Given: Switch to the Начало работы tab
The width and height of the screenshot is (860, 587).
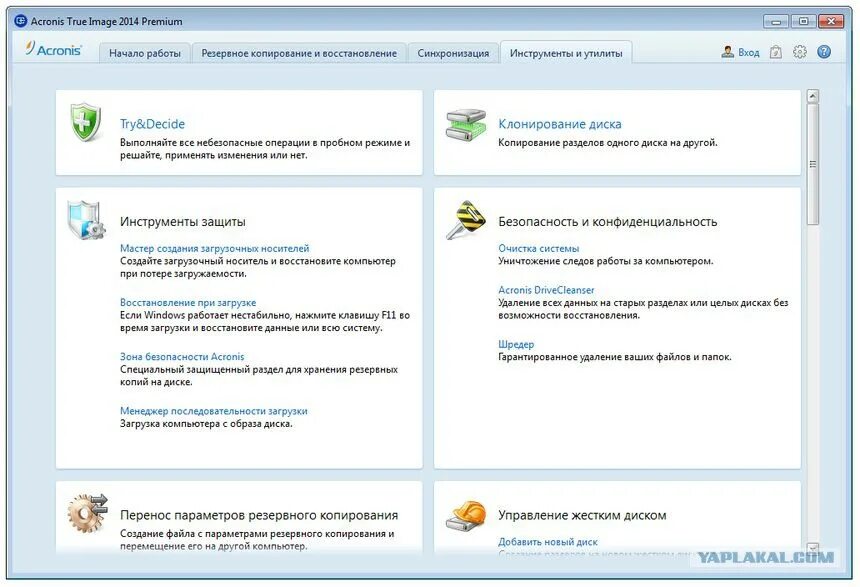Looking at the screenshot, I should tap(145, 53).
